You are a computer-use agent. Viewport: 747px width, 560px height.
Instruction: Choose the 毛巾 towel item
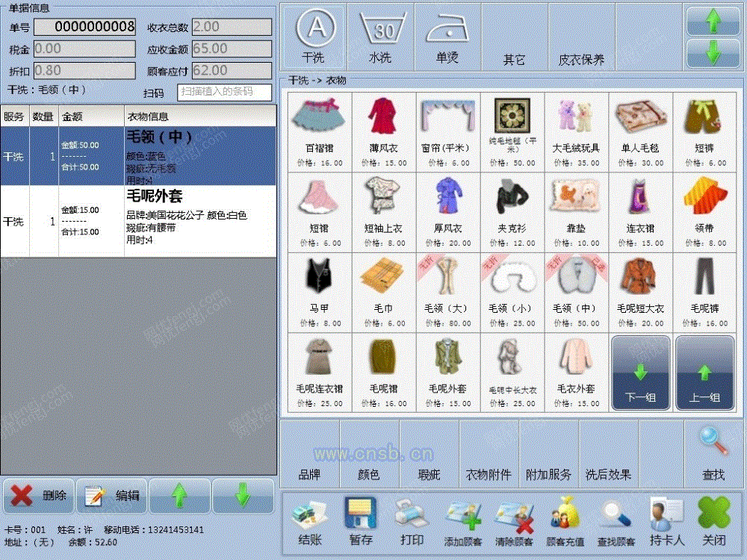coord(384,293)
